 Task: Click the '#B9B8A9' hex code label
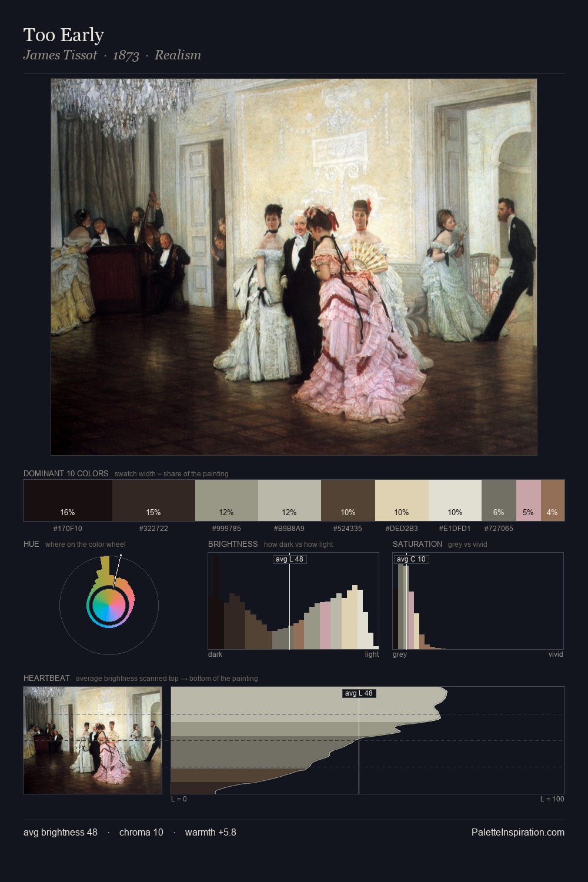pos(289,529)
